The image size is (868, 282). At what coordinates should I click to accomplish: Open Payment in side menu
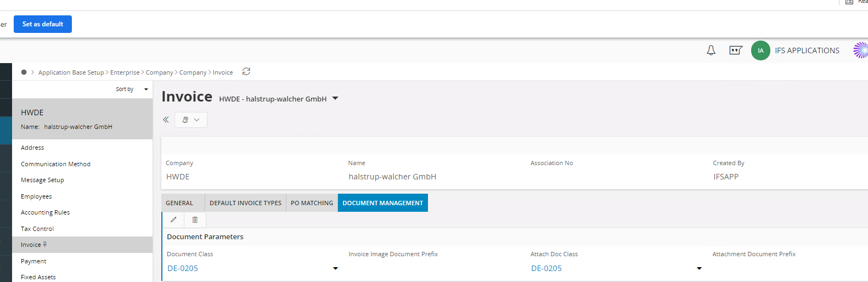[33, 261]
